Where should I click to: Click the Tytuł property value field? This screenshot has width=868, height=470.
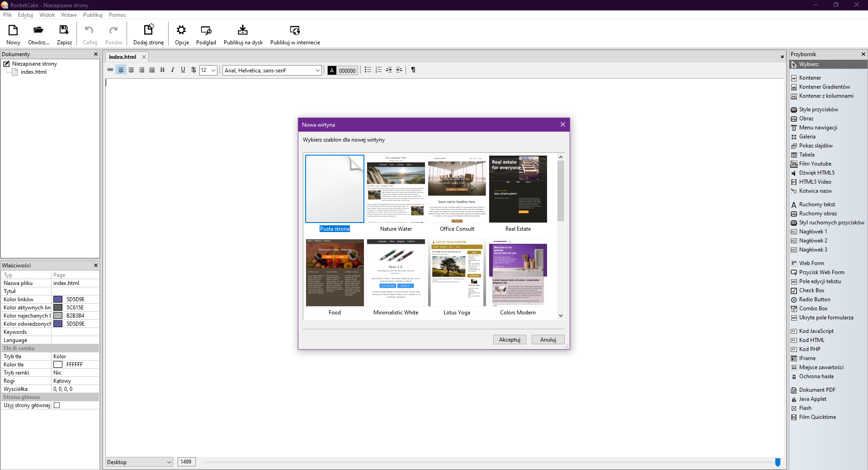pyautogui.click(x=75, y=291)
